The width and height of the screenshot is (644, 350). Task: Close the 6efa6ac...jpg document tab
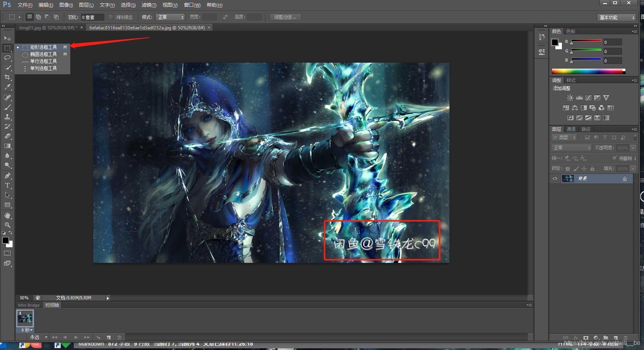point(209,28)
